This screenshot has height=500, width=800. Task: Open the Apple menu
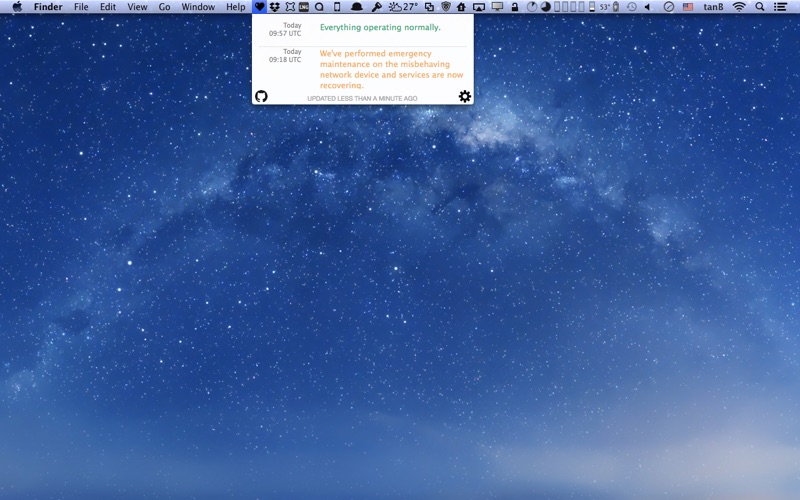pyautogui.click(x=17, y=7)
